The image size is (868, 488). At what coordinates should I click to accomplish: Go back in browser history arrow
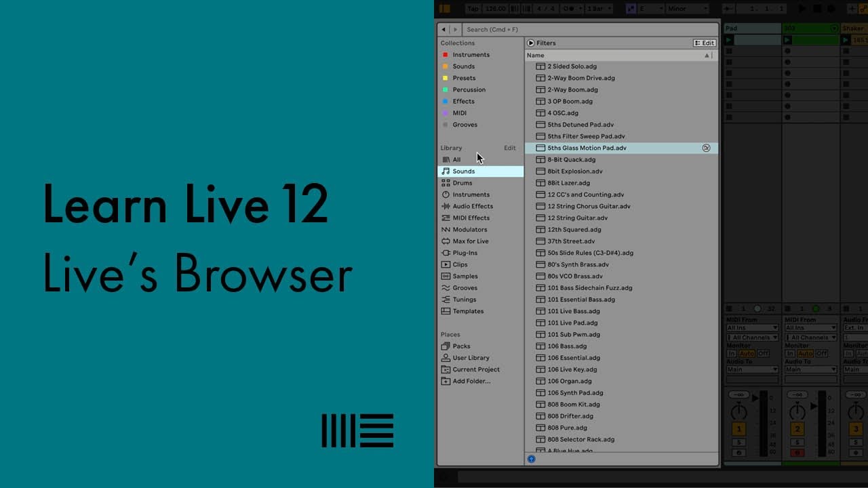coord(443,29)
